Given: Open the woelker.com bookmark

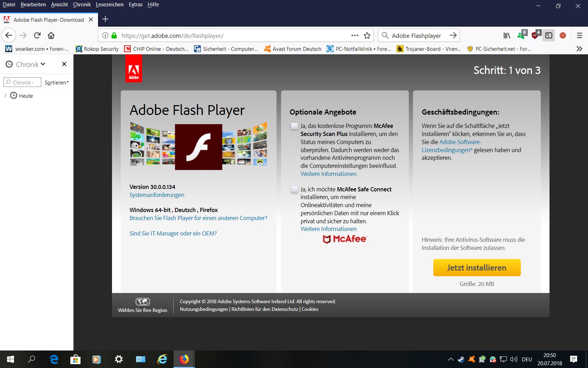Looking at the screenshot, I should click(37, 49).
